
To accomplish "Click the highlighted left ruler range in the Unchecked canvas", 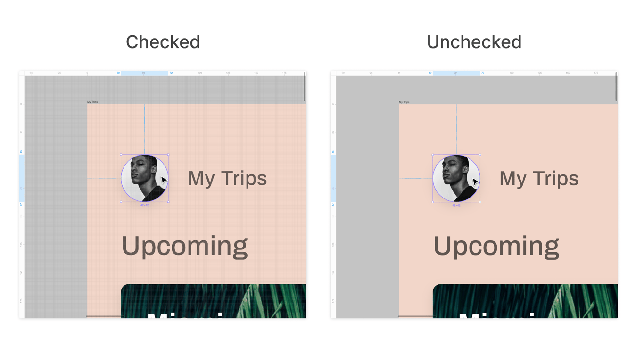I will (x=333, y=178).
